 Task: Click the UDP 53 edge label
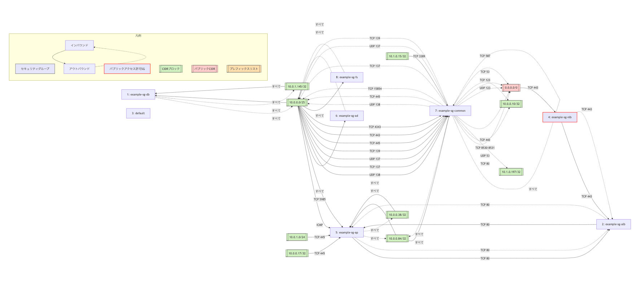(x=485, y=156)
